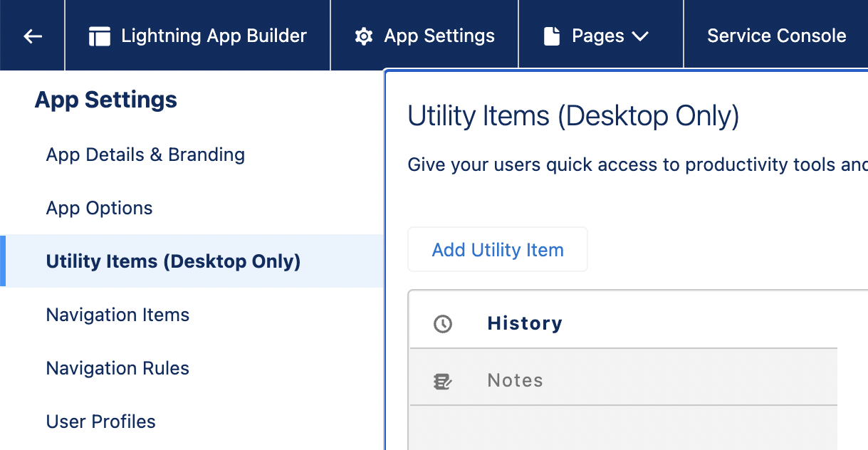868x450 pixels.
Task: Open App Details & Branding settings
Action: click(x=145, y=155)
